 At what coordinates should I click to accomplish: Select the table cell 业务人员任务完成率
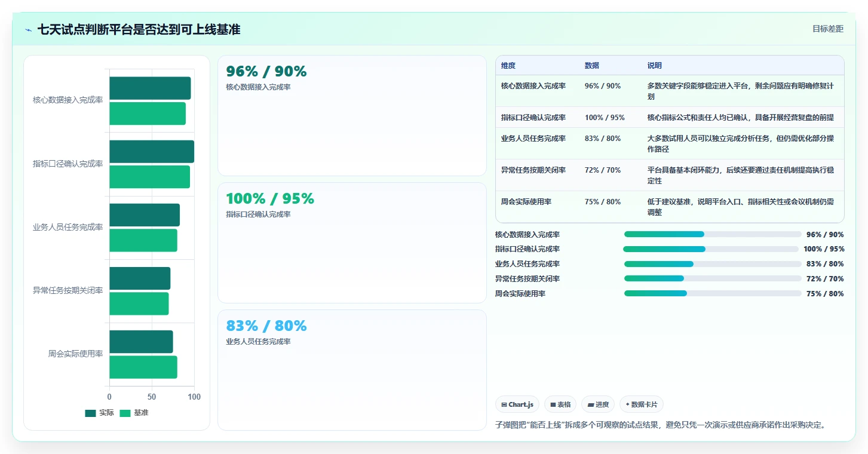tap(533, 139)
